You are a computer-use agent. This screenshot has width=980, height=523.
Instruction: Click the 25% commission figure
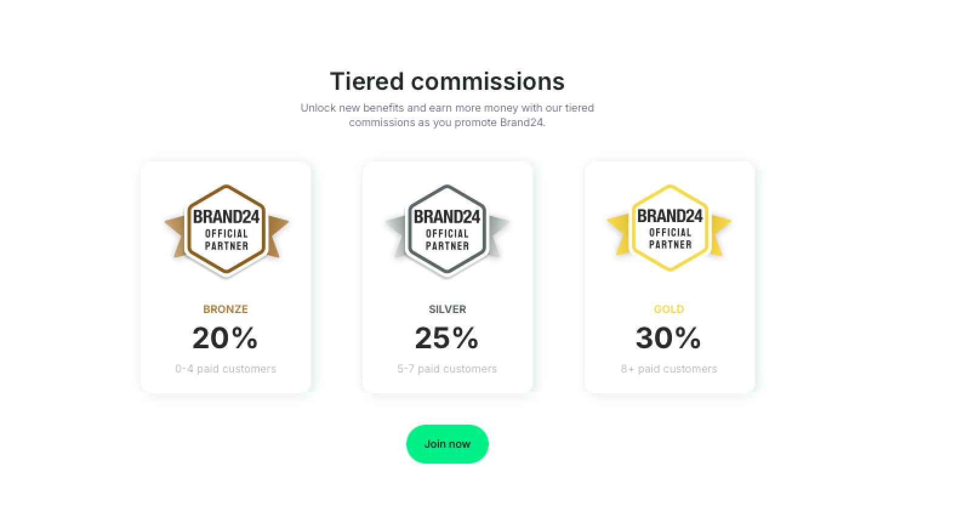(447, 338)
